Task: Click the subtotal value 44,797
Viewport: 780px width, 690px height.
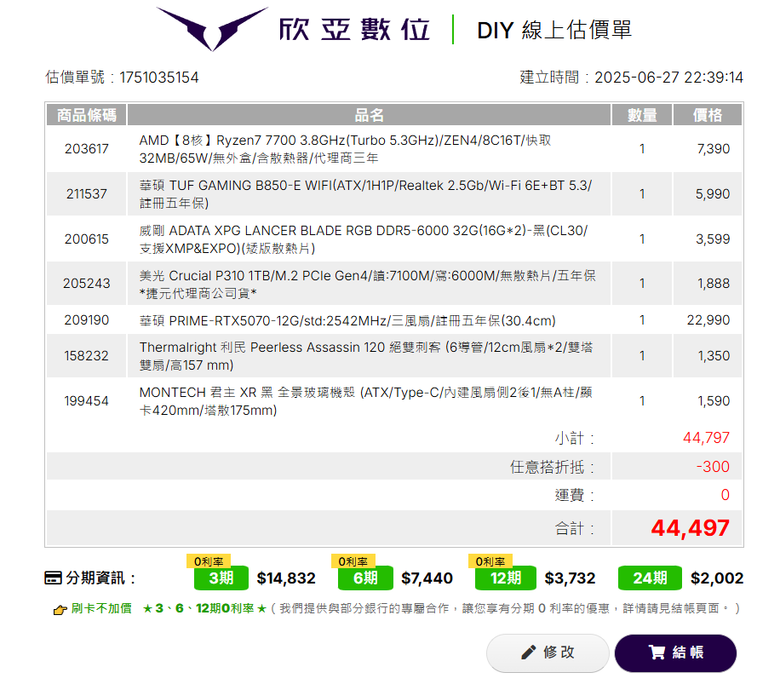Action: pyautogui.click(x=706, y=438)
